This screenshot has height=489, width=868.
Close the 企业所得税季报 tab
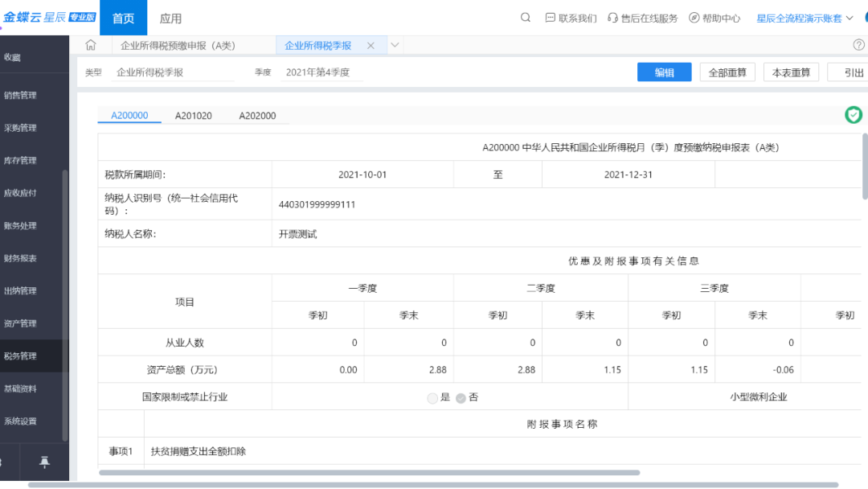click(x=371, y=46)
